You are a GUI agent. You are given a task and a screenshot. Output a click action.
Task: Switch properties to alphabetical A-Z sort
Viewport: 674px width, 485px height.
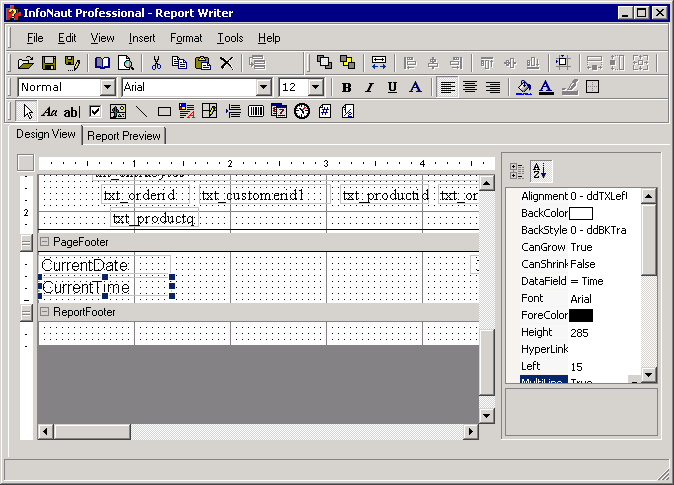coord(540,170)
